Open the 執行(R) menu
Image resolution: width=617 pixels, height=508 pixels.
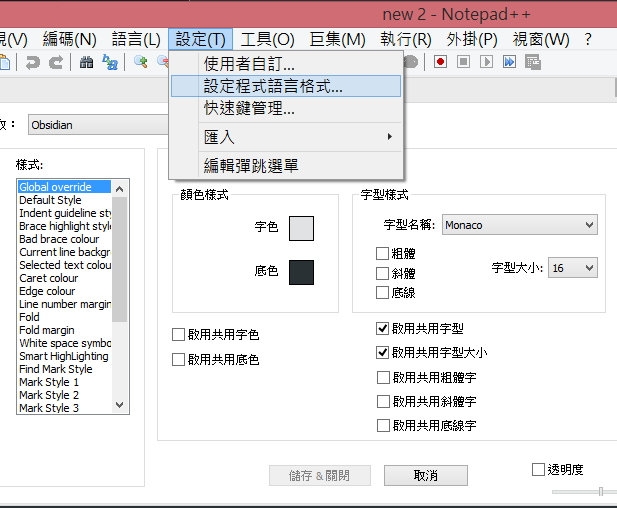point(406,39)
